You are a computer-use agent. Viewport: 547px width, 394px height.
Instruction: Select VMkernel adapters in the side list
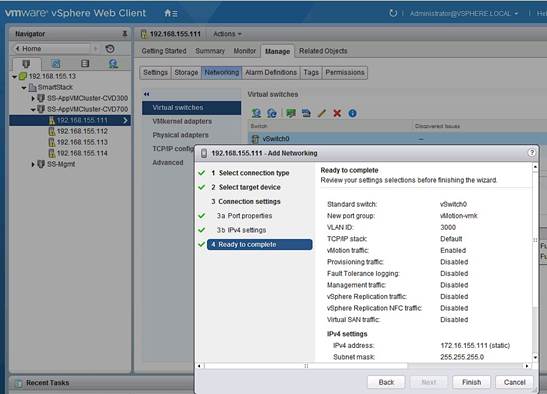[182, 121]
